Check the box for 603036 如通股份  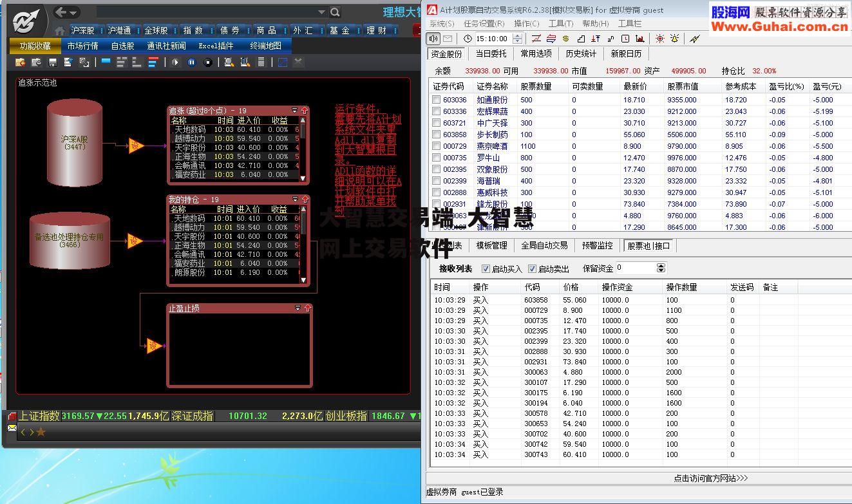(x=437, y=100)
